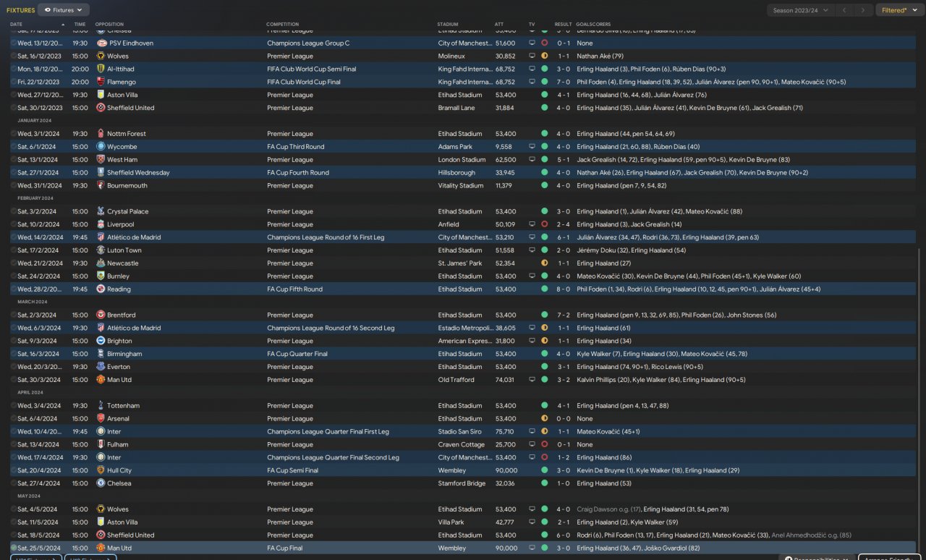Click the Bournemouth club badge
926x560 pixels.
tap(101, 186)
